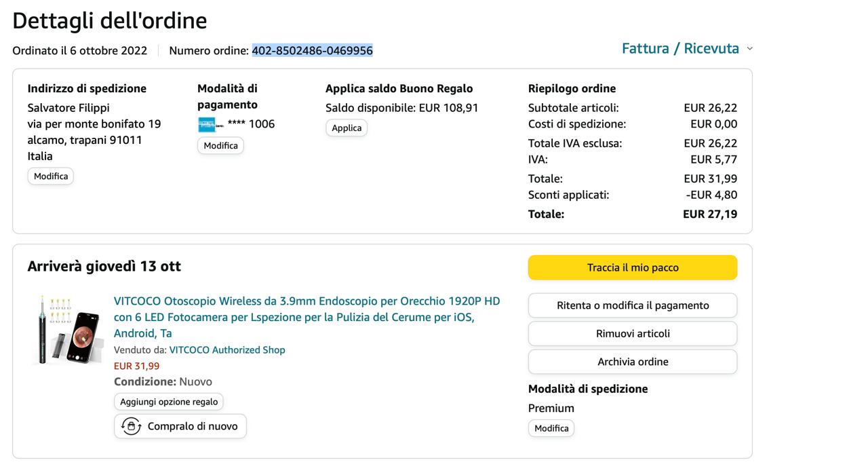Image resolution: width=868 pixels, height=473 pixels.
Task: Edit shipping address with its Modifica button
Action: click(x=51, y=176)
